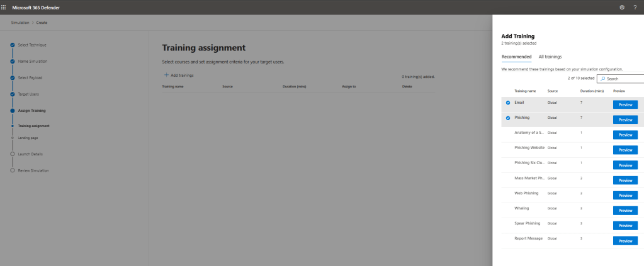Switch to the Recommended tab

point(516,57)
